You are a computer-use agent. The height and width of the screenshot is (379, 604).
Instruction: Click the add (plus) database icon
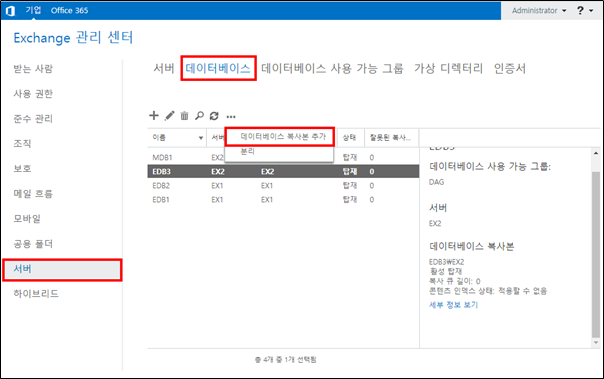[x=154, y=115]
